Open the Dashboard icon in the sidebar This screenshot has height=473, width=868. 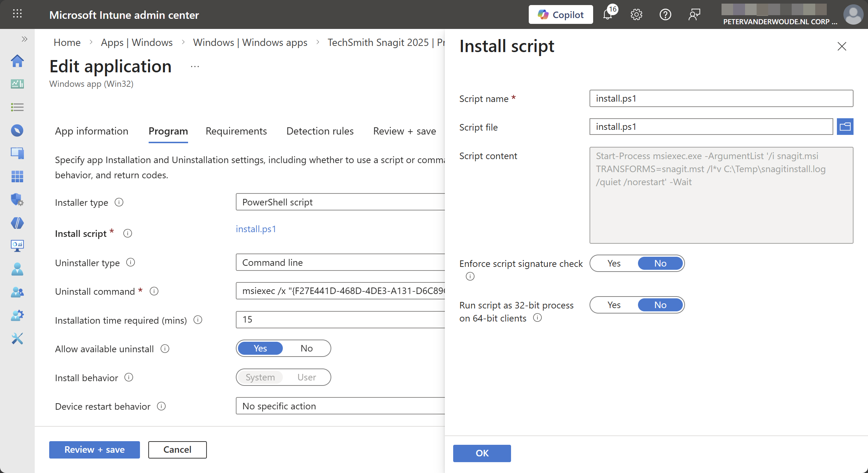(x=17, y=84)
